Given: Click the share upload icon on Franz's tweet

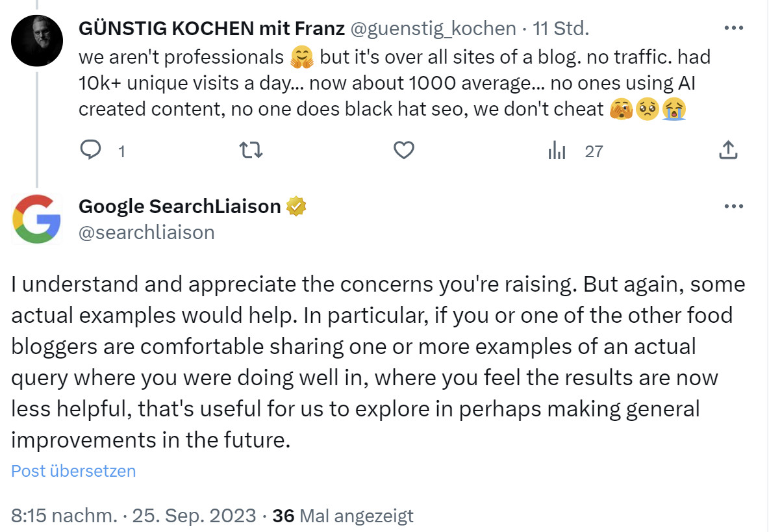Looking at the screenshot, I should [728, 150].
